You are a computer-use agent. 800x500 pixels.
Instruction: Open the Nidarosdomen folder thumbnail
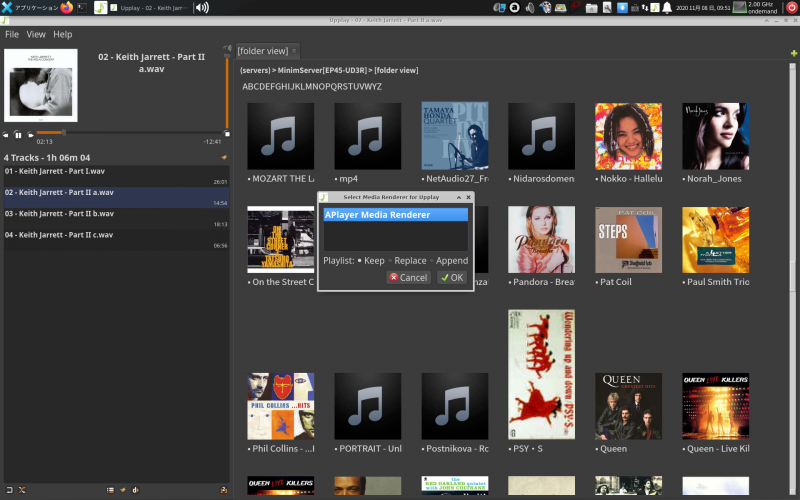click(x=541, y=136)
